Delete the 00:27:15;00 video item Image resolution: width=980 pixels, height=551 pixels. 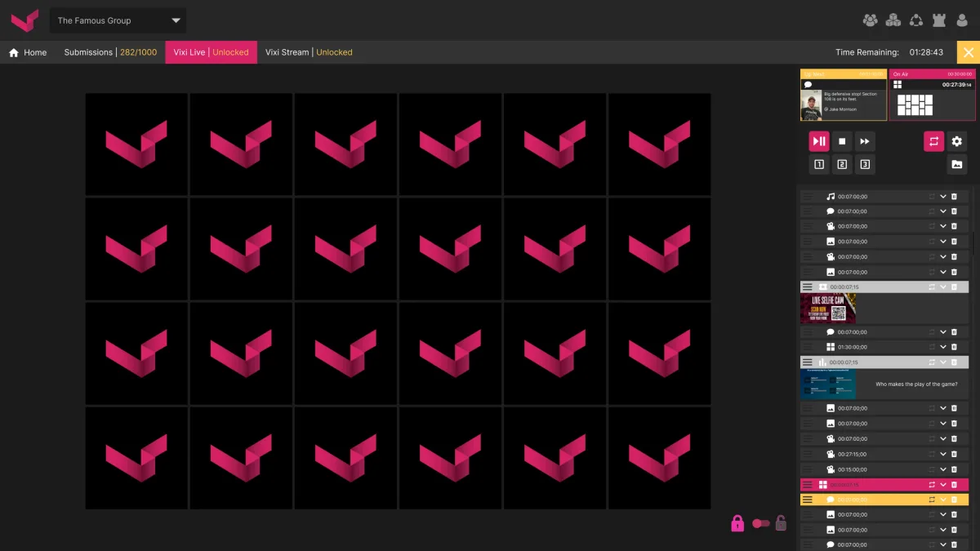coord(954,454)
